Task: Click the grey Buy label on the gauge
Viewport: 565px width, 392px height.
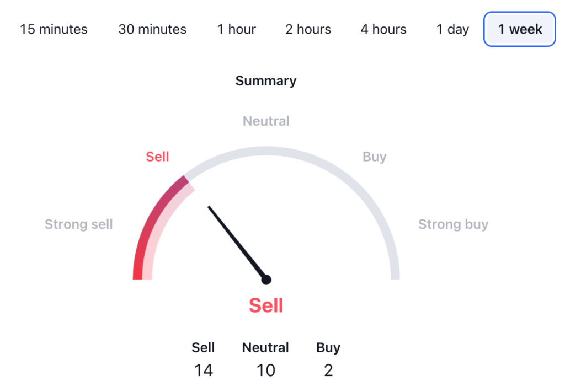Action: click(x=374, y=157)
